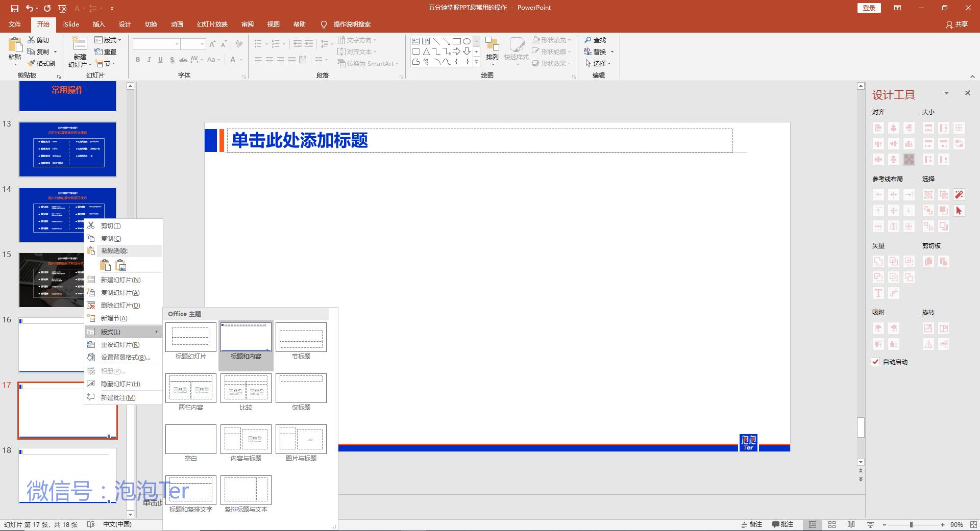
Task: Toggle the 批注 comments pane
Action: tap(782, 524)
